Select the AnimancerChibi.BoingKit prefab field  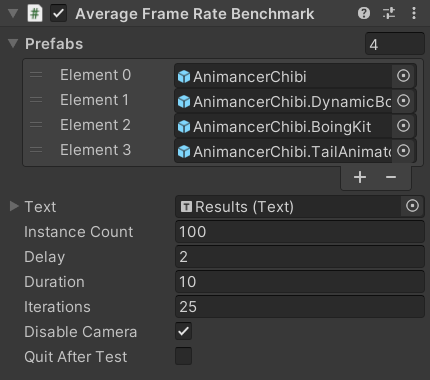tap(283, 126)
